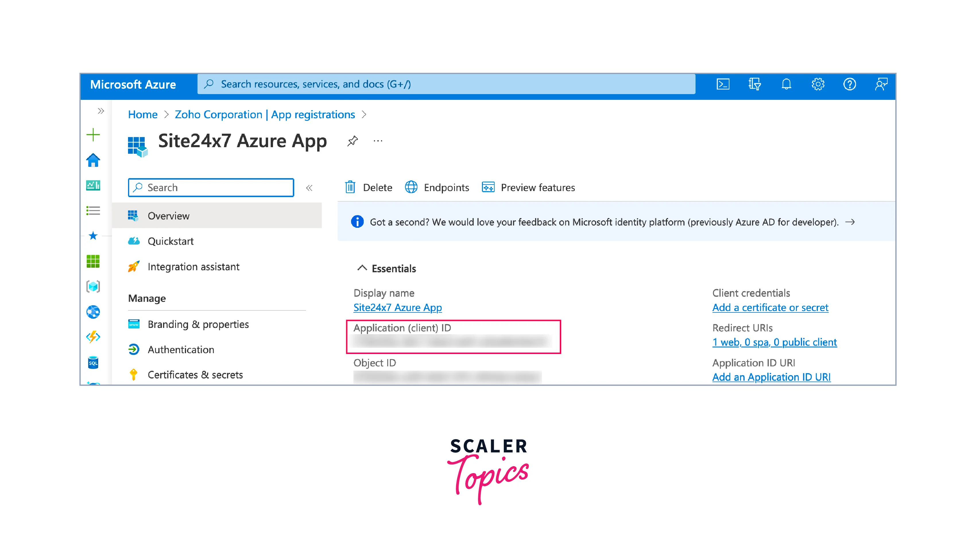Collapse the resource menu with double chevron
Screen dimensions: 976x560
pos(309,188)
